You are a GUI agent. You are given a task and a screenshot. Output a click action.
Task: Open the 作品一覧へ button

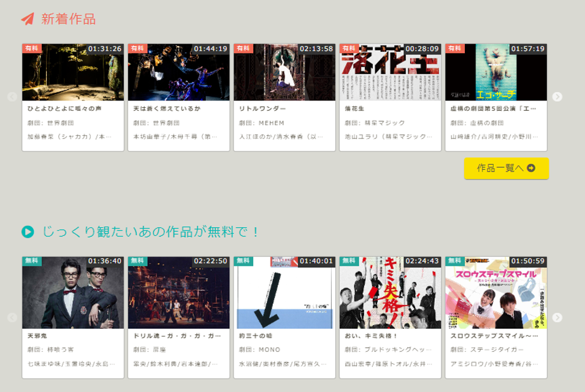[x=507, y=168]
